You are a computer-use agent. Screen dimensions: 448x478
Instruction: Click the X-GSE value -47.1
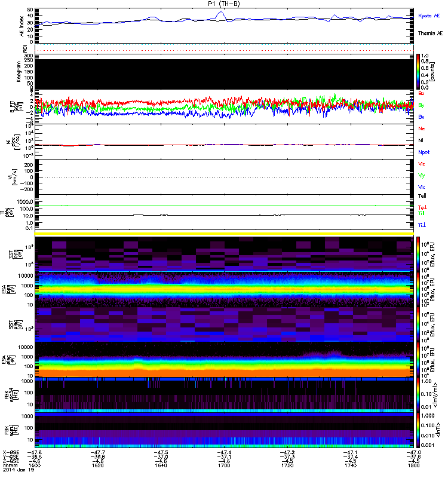point(351,453)
